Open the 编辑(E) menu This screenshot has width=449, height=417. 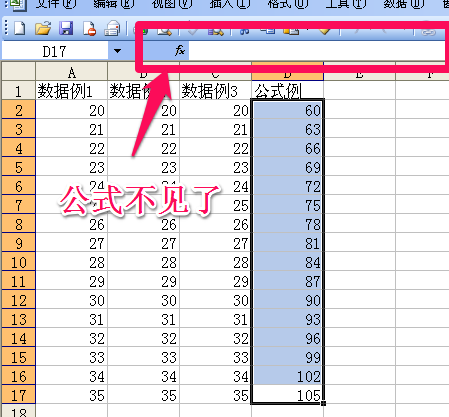point(113,3)
